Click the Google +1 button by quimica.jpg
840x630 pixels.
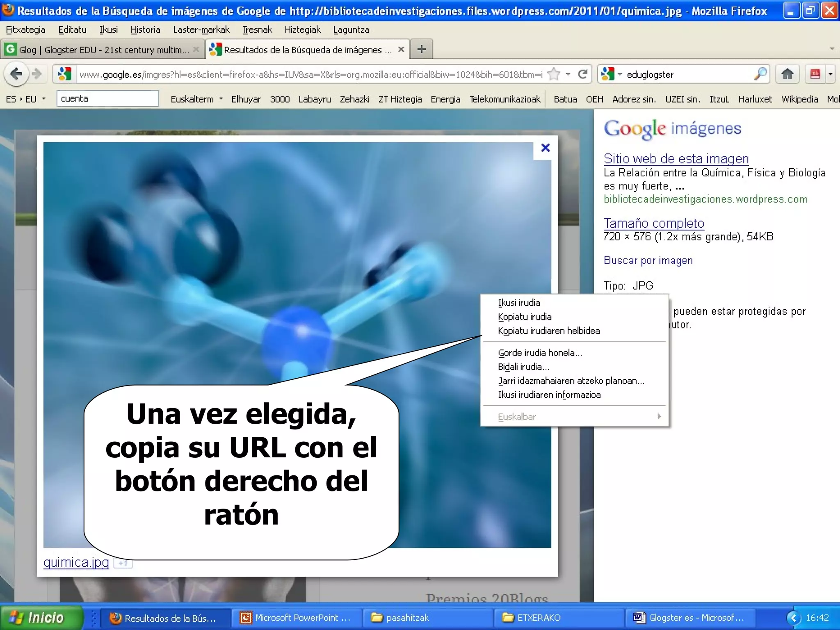pyautogui.click(x=123, y=563)
